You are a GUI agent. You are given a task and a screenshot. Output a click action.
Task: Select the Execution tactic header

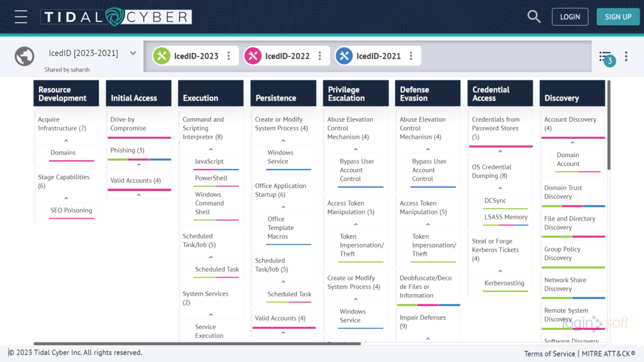(211, 94)
